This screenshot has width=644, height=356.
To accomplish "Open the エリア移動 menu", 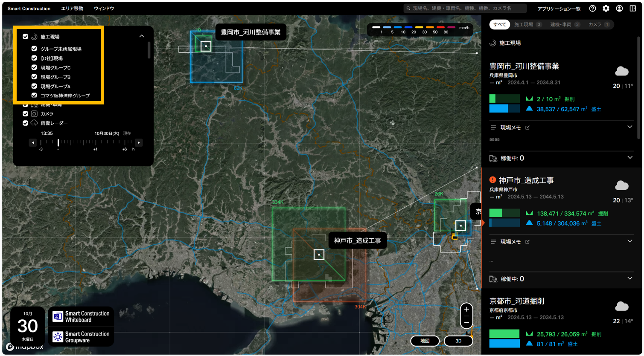I will pos(72,9).
